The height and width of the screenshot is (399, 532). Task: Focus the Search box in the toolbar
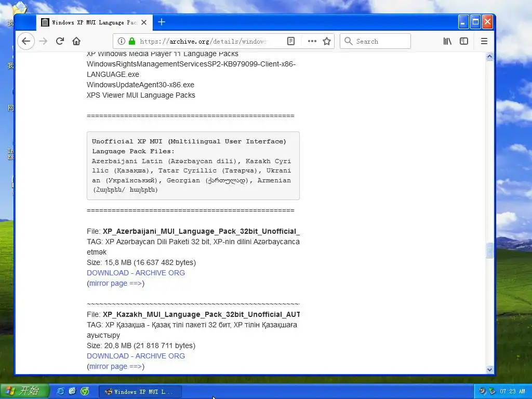point(375,41)
